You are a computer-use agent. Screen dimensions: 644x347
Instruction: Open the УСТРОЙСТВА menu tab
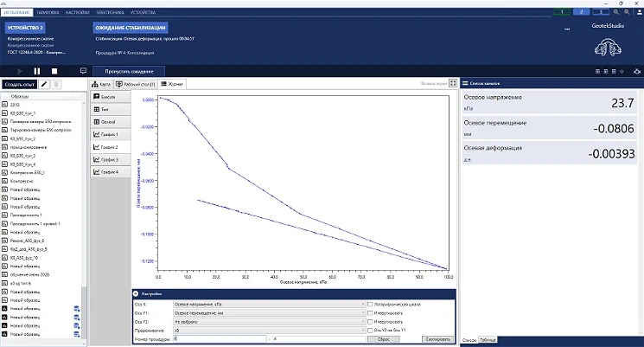point(143,12)
